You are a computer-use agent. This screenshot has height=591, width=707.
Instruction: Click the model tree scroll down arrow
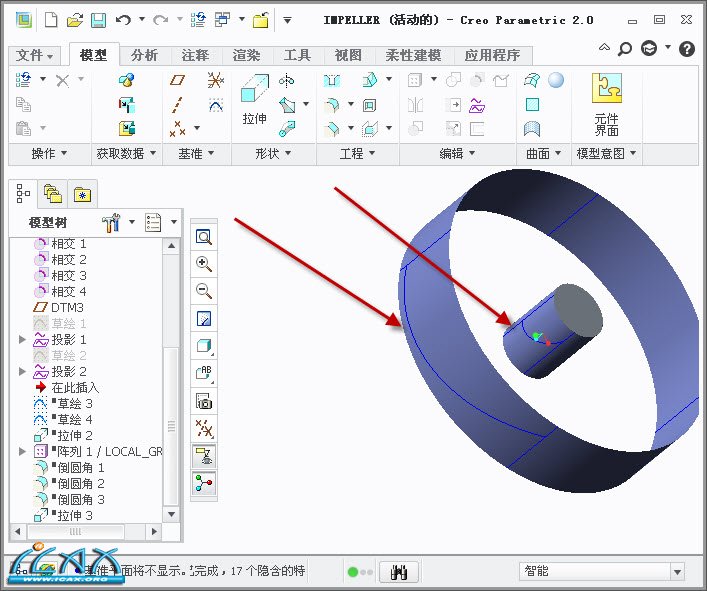171,514
